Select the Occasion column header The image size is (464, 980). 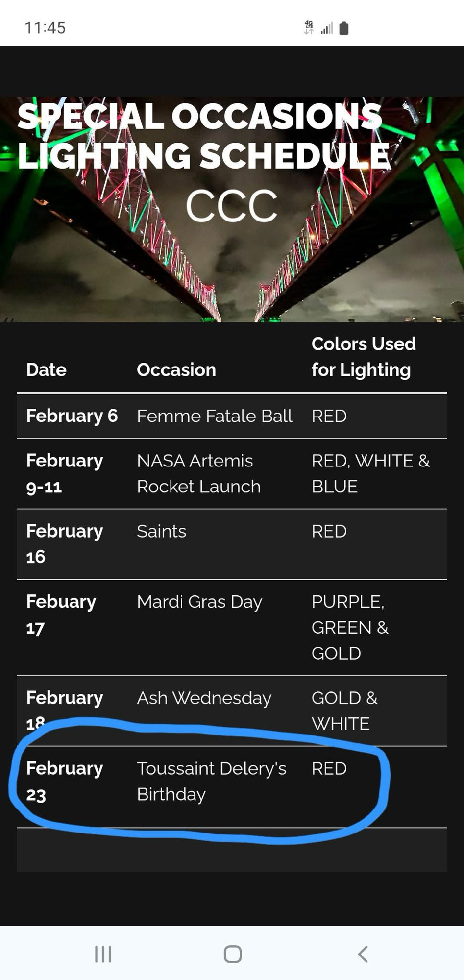[176, 370]
